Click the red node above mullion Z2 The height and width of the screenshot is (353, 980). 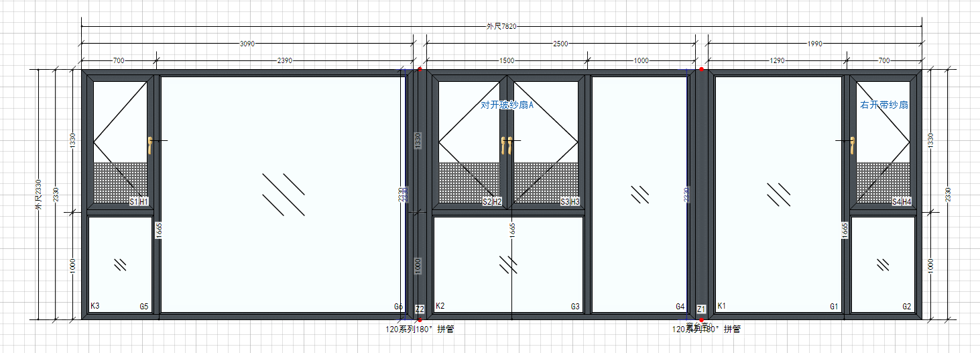pos(420,69)
